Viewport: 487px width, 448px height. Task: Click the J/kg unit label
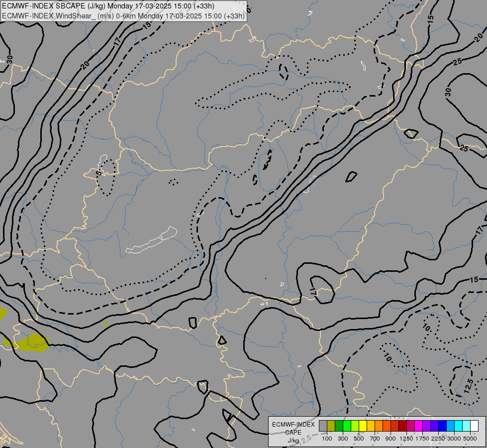coord(293,441)
